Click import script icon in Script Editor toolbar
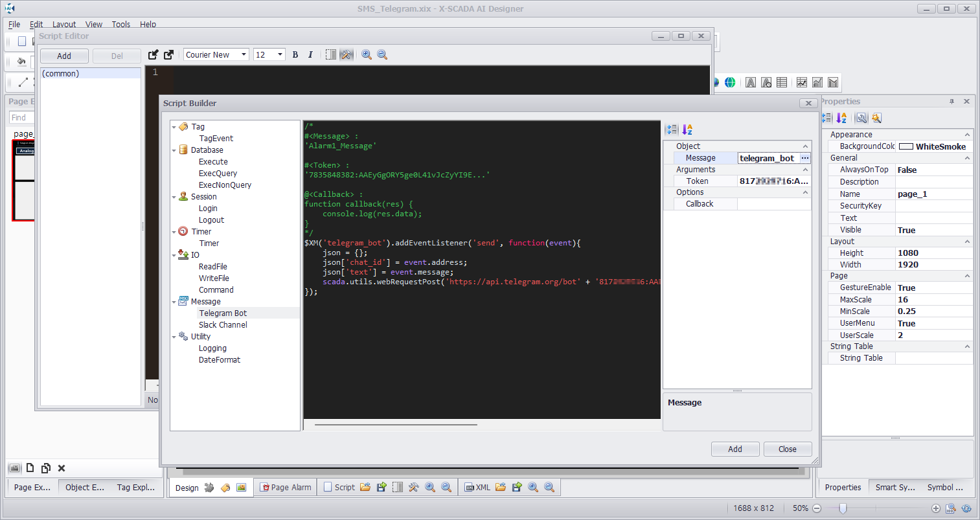 coord(154,55)
